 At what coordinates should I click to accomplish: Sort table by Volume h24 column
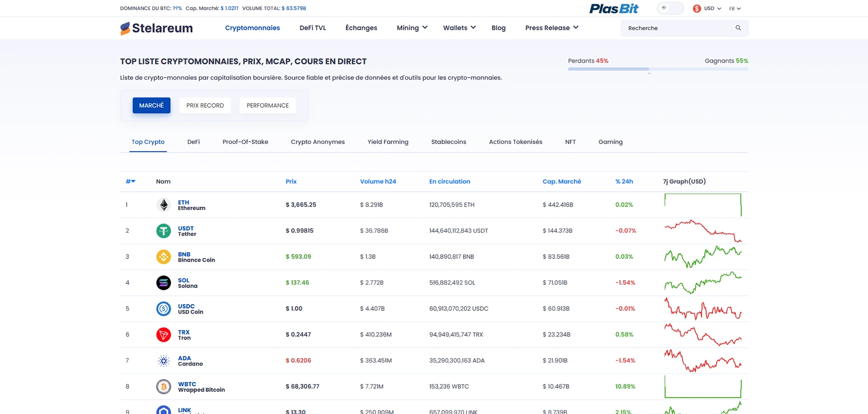click(x=378, y=181)
